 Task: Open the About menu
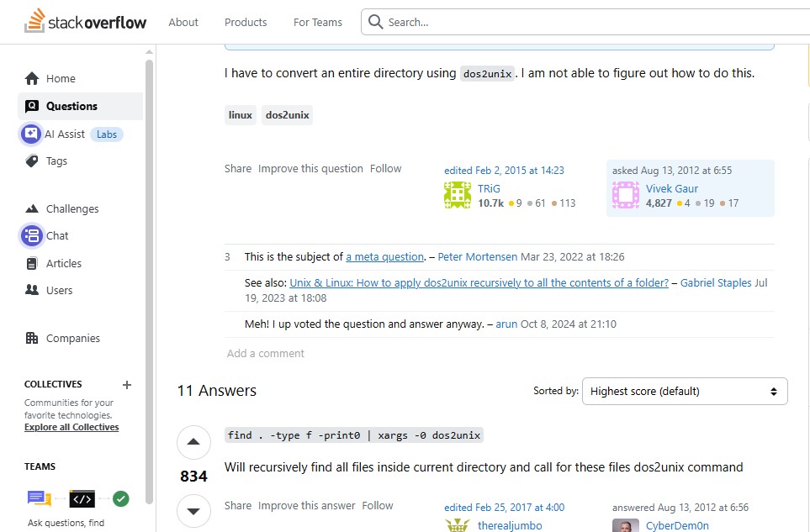[183, 22]
